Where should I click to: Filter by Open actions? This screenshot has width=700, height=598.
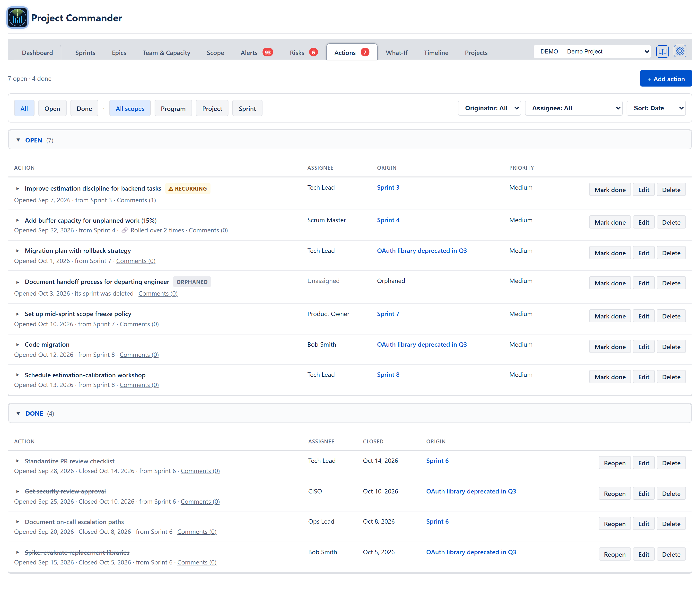52,108
